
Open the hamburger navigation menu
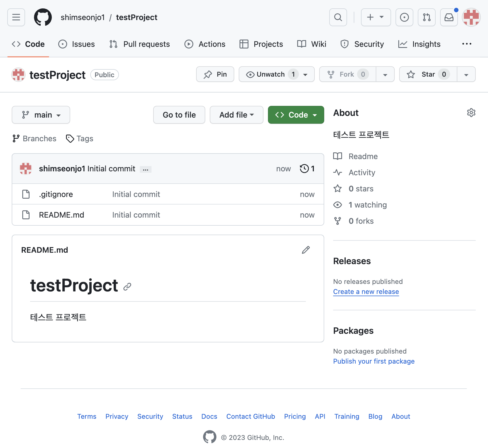click(x=16, y=17)
